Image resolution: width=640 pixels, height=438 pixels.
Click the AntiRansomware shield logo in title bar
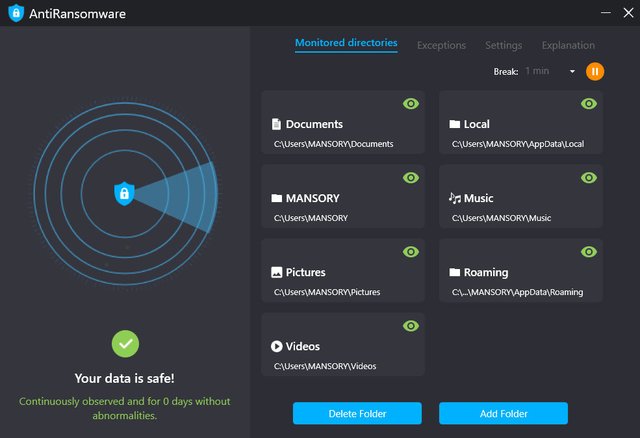click(x=15, y=13)
